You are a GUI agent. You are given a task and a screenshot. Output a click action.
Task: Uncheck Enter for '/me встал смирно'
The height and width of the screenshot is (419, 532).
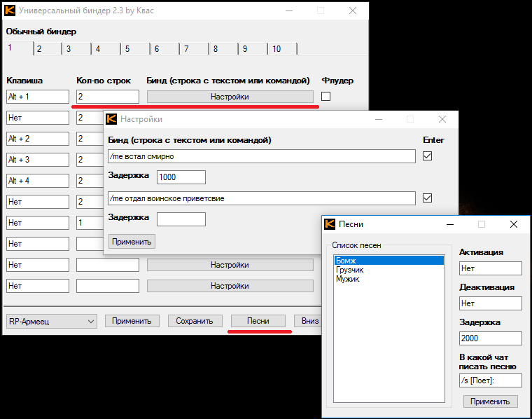click(x=428, y=156)
